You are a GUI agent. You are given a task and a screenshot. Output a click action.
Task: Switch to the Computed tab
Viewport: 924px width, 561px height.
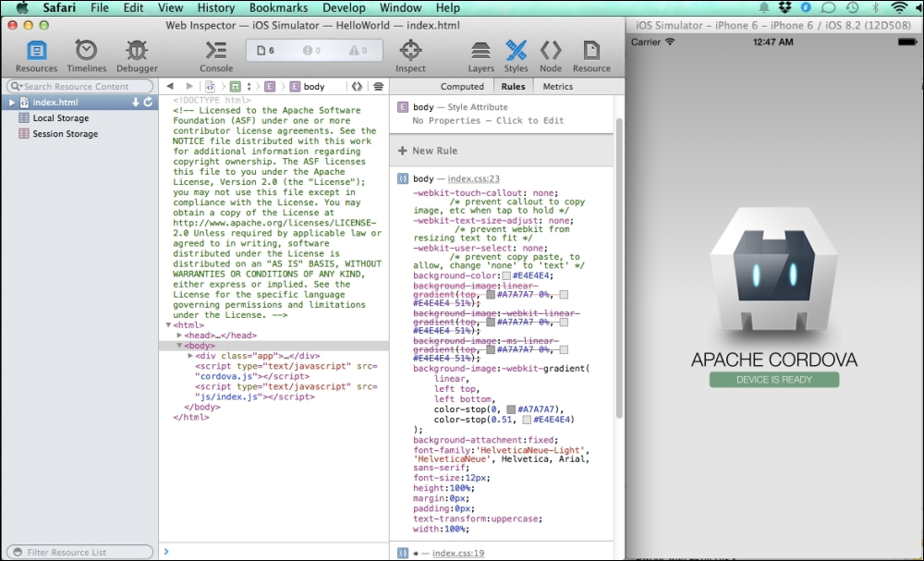462,87
